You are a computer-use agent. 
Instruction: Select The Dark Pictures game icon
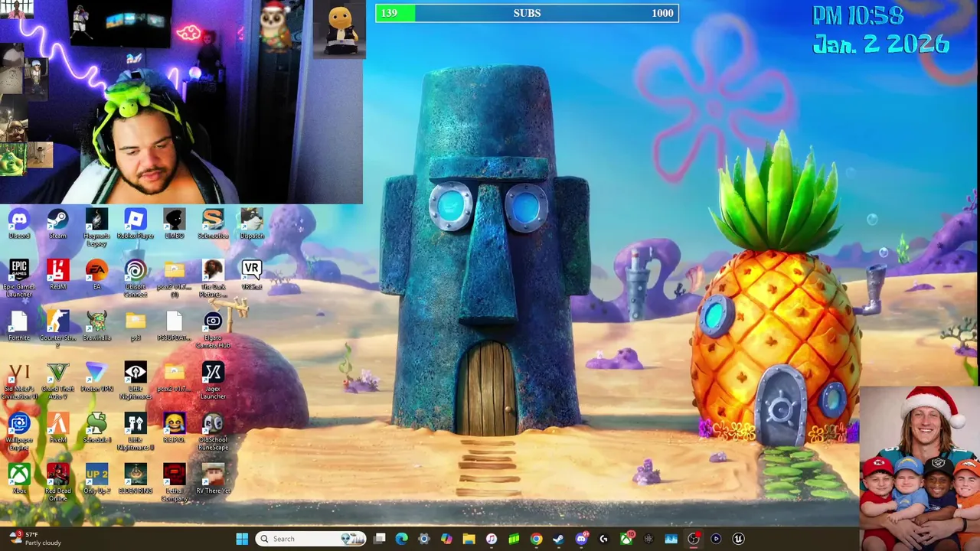click(213, 278)
